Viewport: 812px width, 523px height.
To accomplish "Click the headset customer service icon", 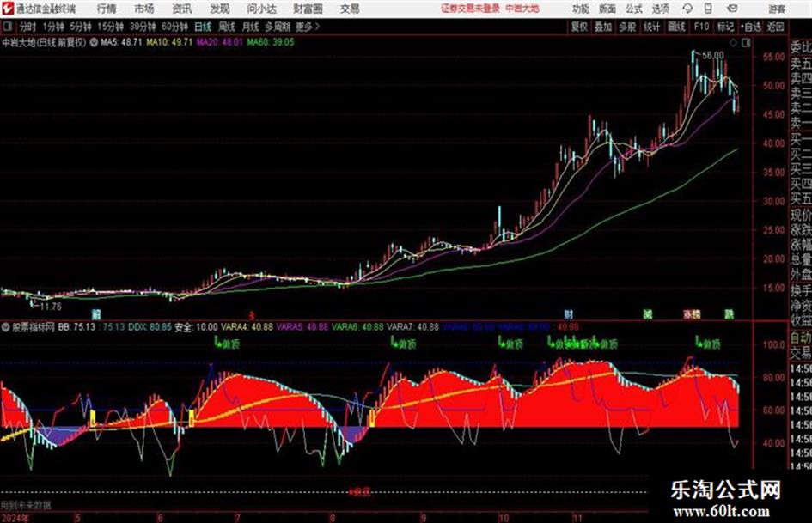I will pos(687,9).
